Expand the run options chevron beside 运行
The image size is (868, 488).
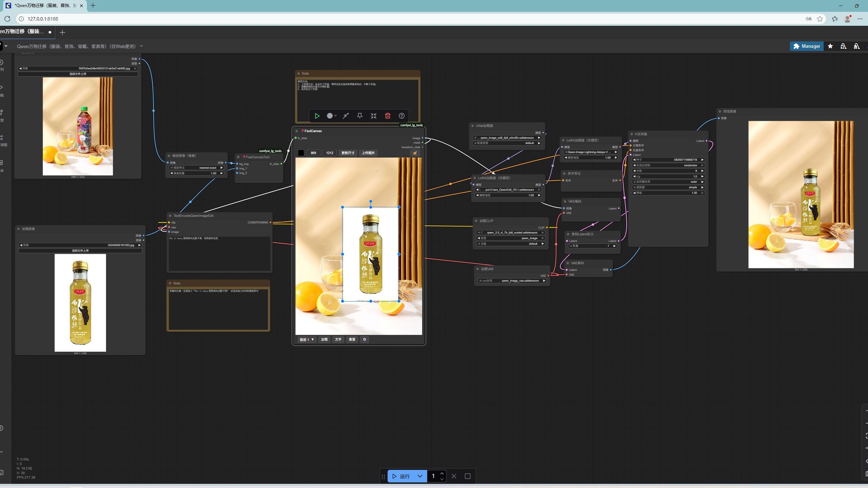420,476
